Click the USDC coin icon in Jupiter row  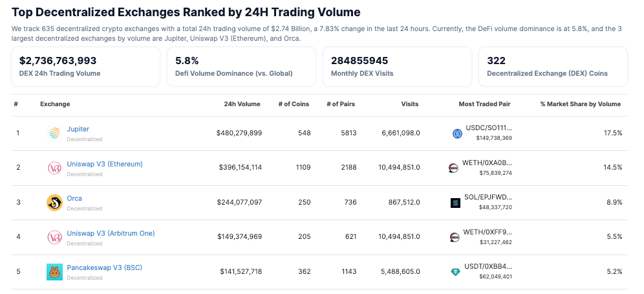click(457, 133)
